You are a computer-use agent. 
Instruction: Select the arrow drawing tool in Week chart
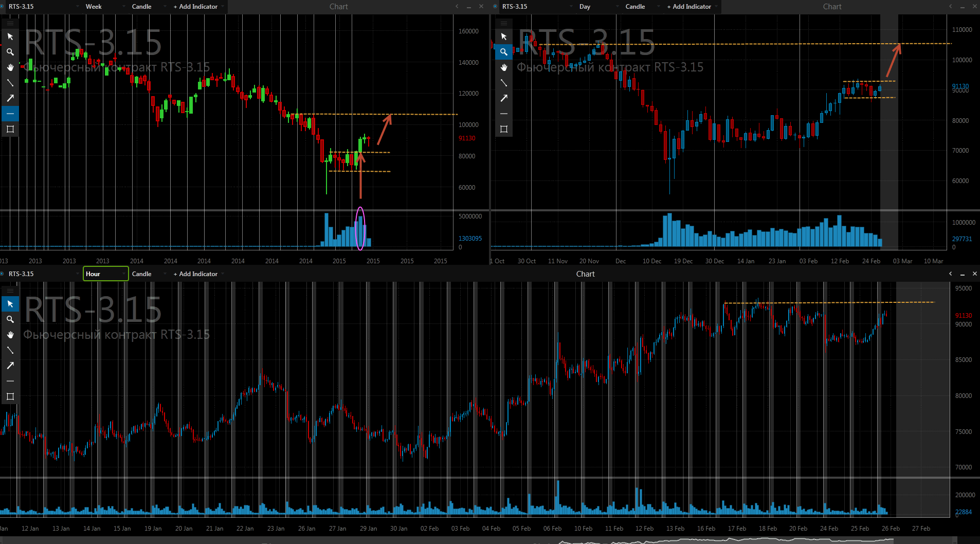10,98
